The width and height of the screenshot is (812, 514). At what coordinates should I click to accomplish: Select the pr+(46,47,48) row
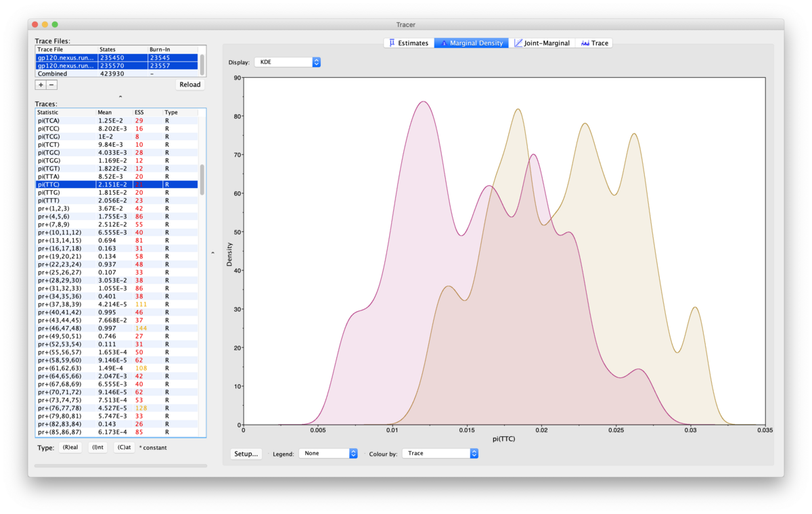click(x=116, y=328)
